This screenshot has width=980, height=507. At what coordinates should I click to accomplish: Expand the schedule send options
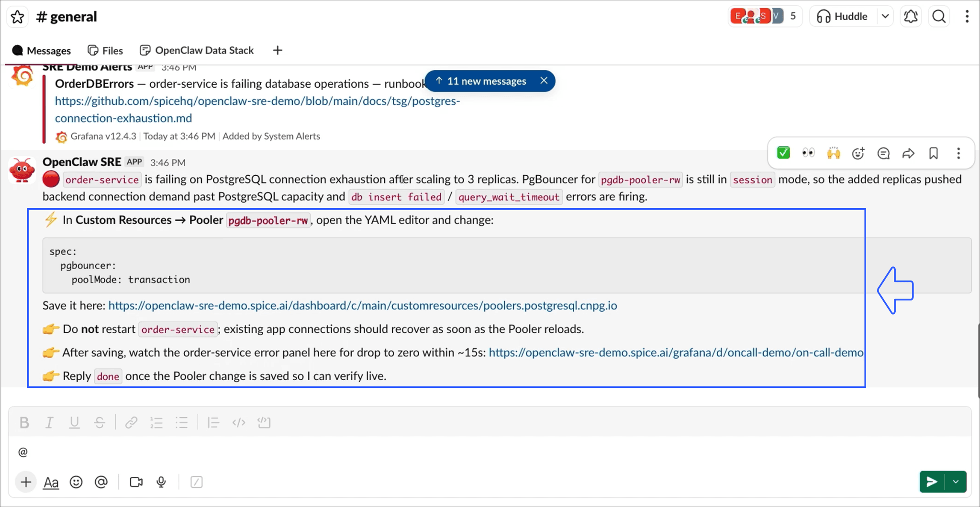point(956,482)
